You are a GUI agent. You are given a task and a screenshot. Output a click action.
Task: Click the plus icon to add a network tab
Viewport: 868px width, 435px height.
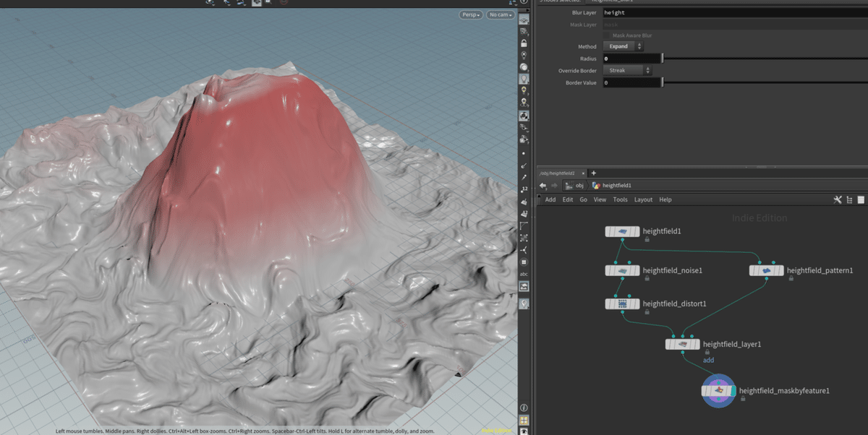[x=593, y=173]
